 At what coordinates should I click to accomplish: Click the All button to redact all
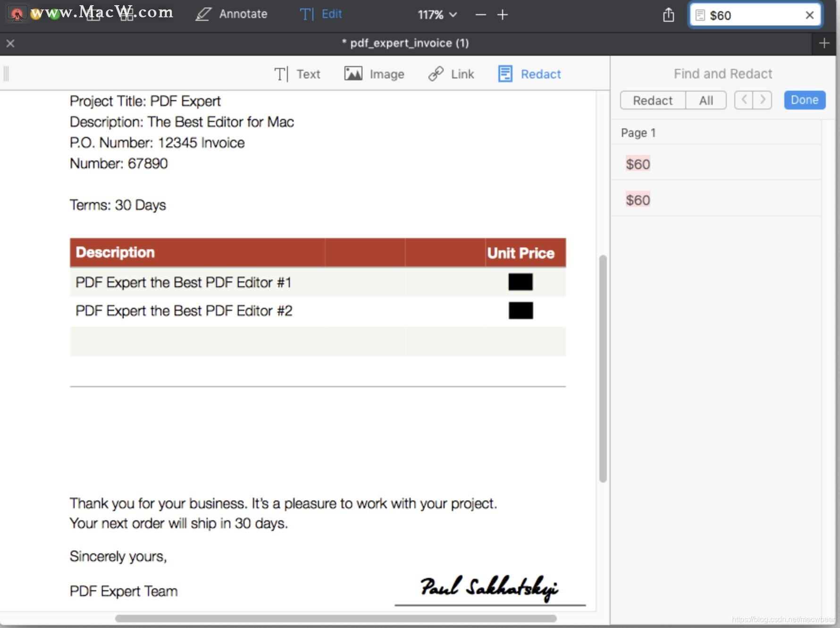point(706,101)
